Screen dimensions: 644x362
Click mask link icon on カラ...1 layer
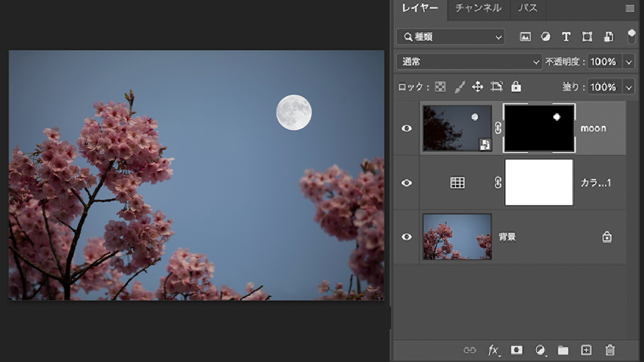(x=498, y=182)
